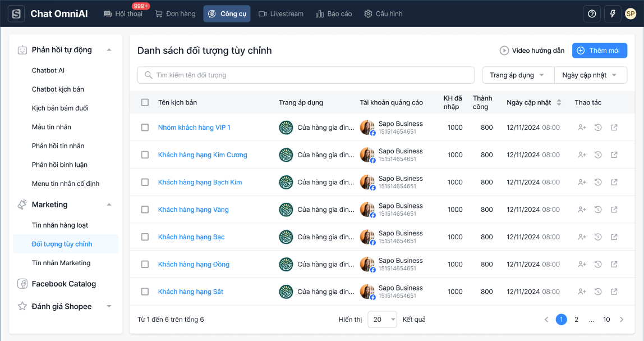Open the Trang áp dụng filter dropdown
Viewport: 644px width, 341px height.
tap(518, 75)
